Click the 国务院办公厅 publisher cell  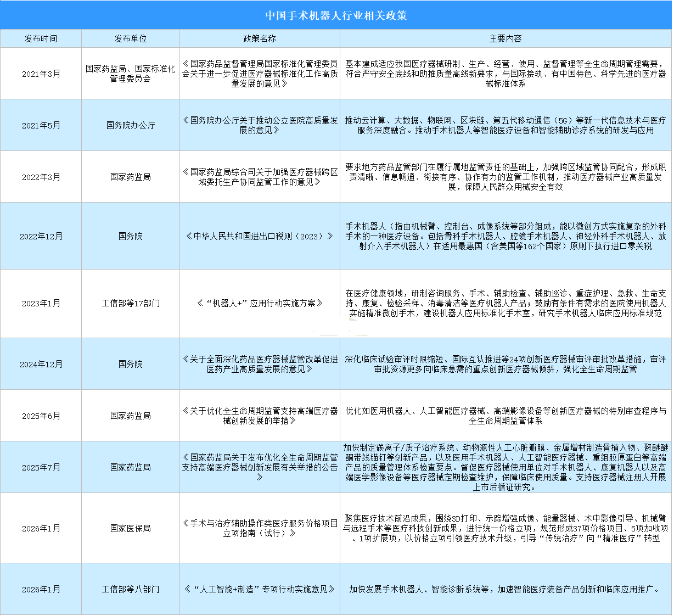tap(131, 125)
